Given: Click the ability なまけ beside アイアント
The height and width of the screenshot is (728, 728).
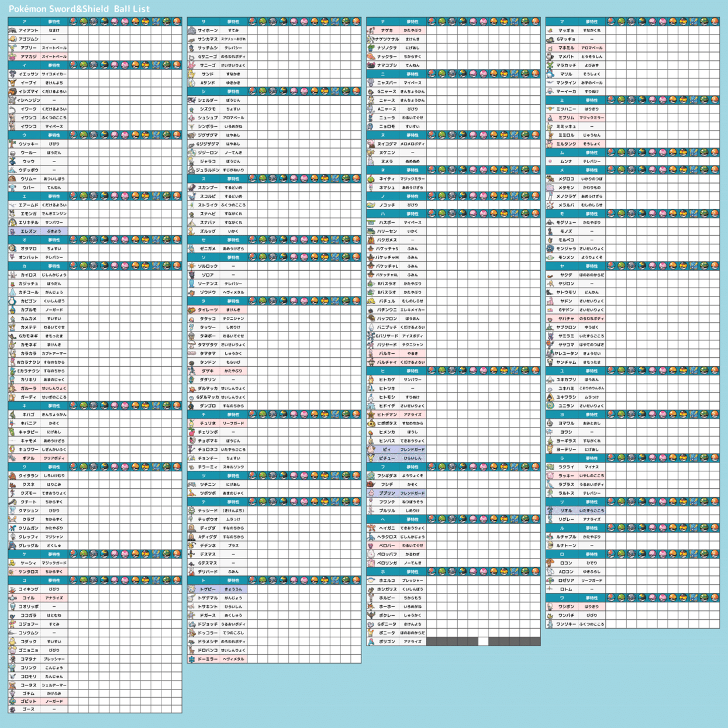Looking at the screenshot, I should 54,30.
